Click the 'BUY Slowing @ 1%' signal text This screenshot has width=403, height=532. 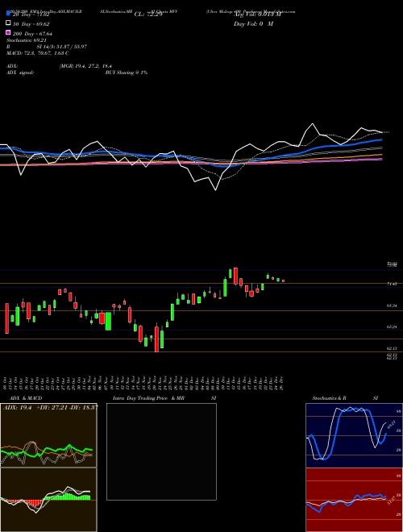point(127,73)
